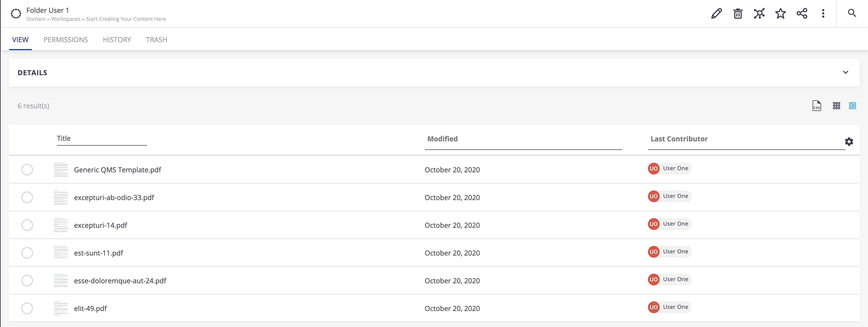Switch to the PERMISSIONS tab
Viewport: 868px width, 327px height.
click(x=65, y=39)
